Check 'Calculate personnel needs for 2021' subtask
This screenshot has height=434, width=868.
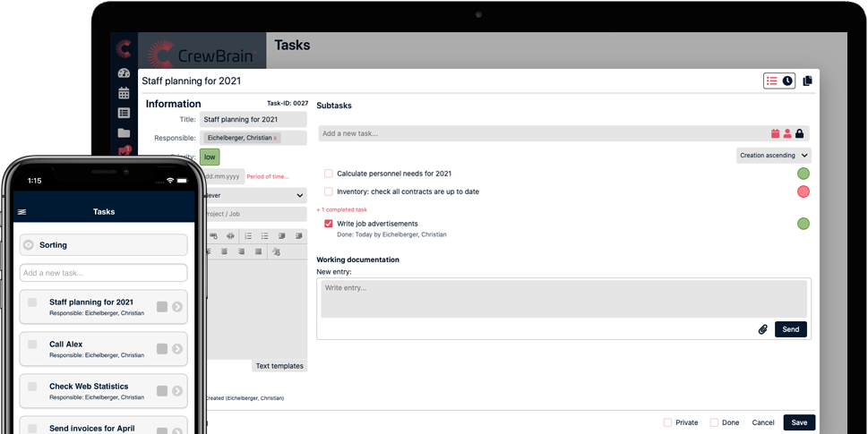(x=329, y=174)
